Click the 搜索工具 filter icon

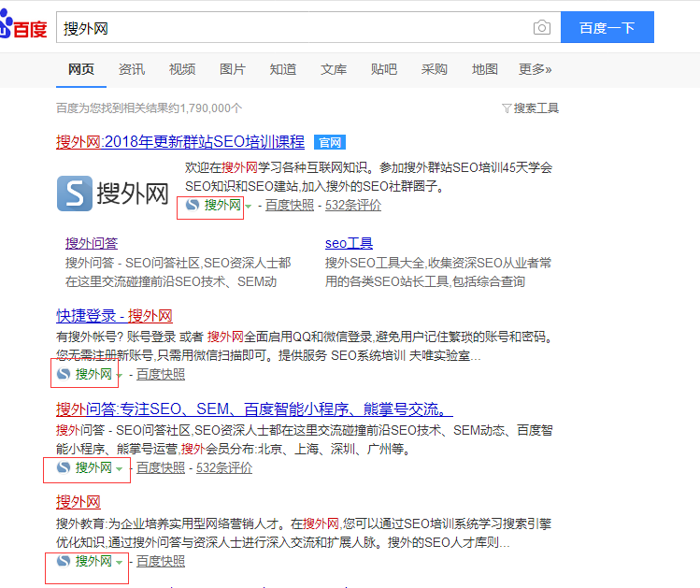pos(507,108)
